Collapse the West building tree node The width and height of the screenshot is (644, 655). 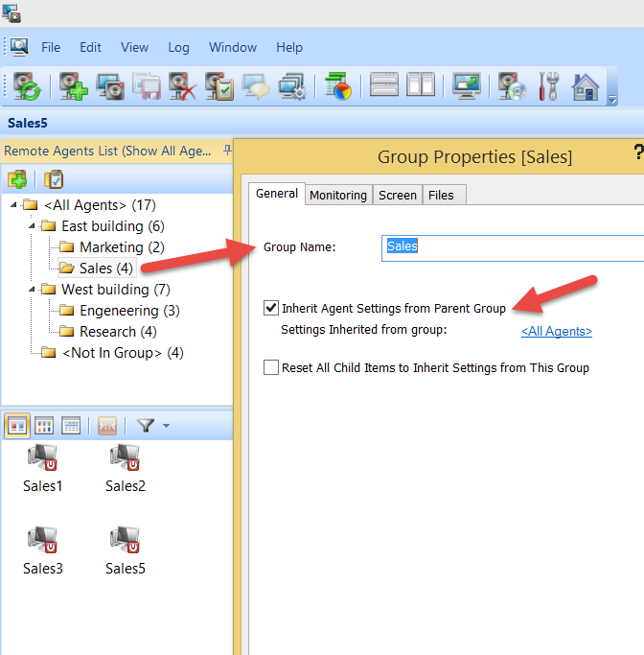[33, 289]
